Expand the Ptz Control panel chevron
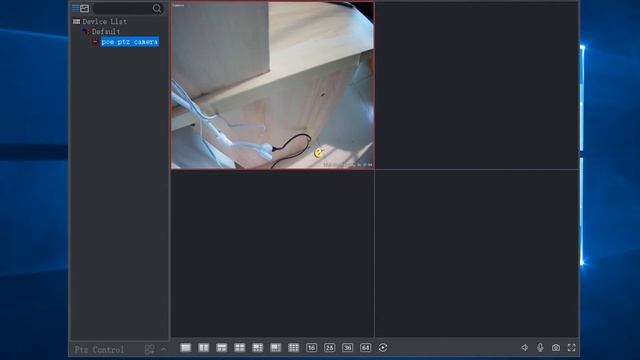This screenshot has width=640, height=360. point(164,349)
